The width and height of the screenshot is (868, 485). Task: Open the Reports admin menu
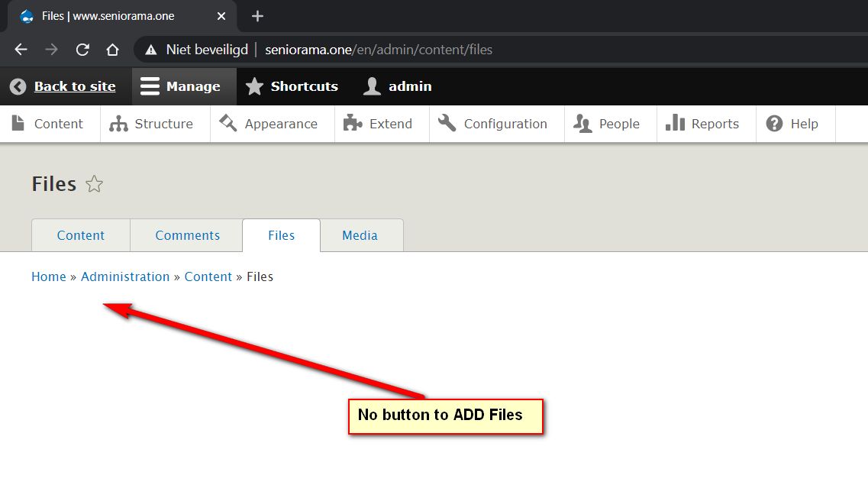tap(706, 124)
